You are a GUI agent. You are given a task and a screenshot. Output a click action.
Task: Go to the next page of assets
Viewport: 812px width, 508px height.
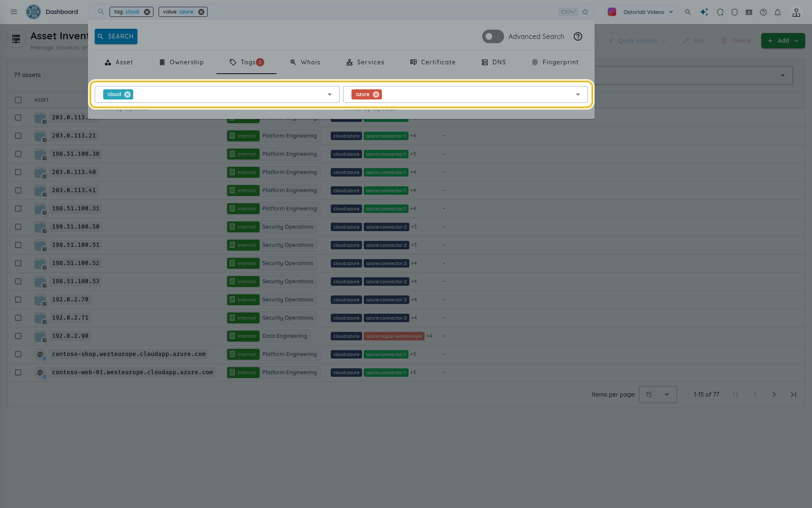click(x=774, y=395)
